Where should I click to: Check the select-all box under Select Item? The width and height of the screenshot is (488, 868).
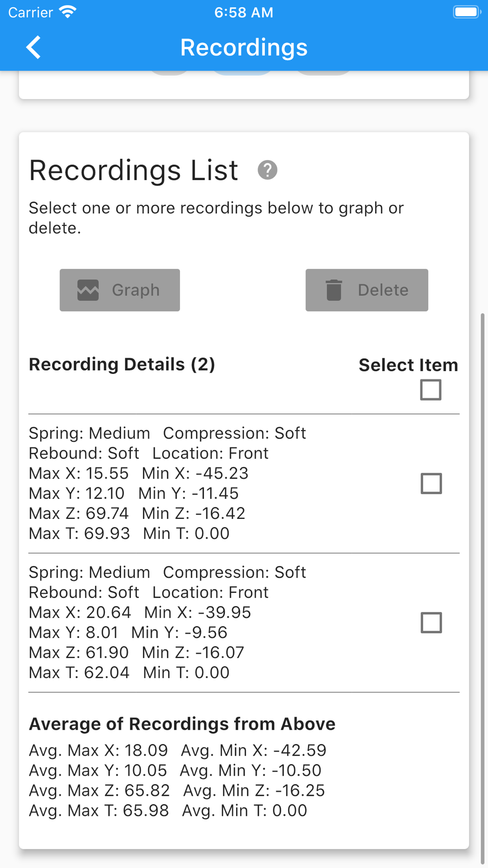(x=430, y=390)
